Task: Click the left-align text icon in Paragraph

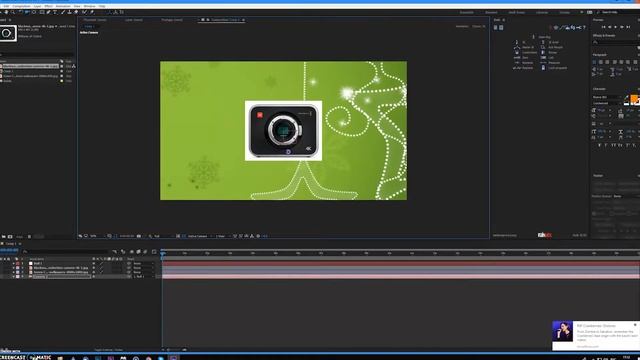Action: 594,62
